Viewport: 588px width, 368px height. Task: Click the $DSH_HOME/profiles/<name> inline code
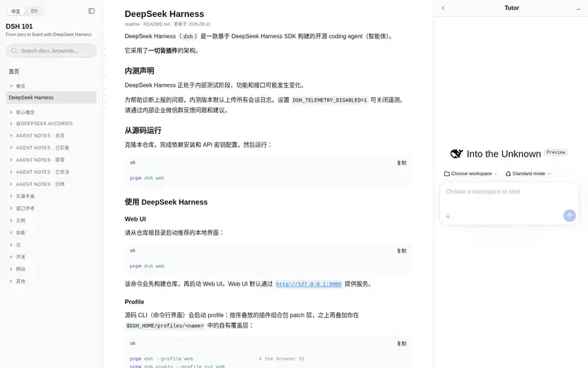165,325
